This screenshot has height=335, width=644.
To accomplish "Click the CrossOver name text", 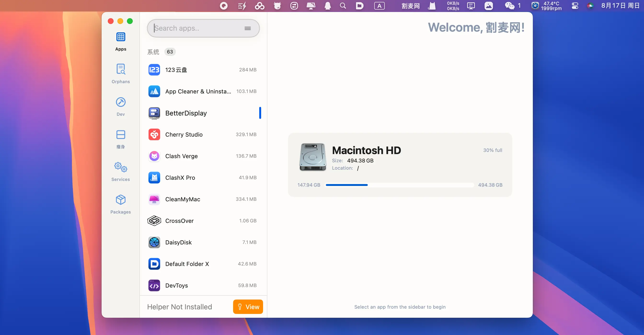I will (x=179, y=221).
